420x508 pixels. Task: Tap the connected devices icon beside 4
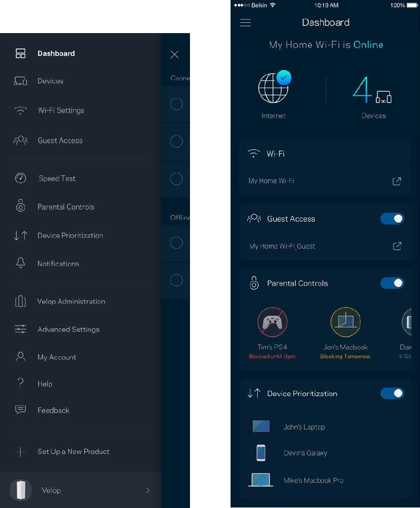click(x=384, y=97)
